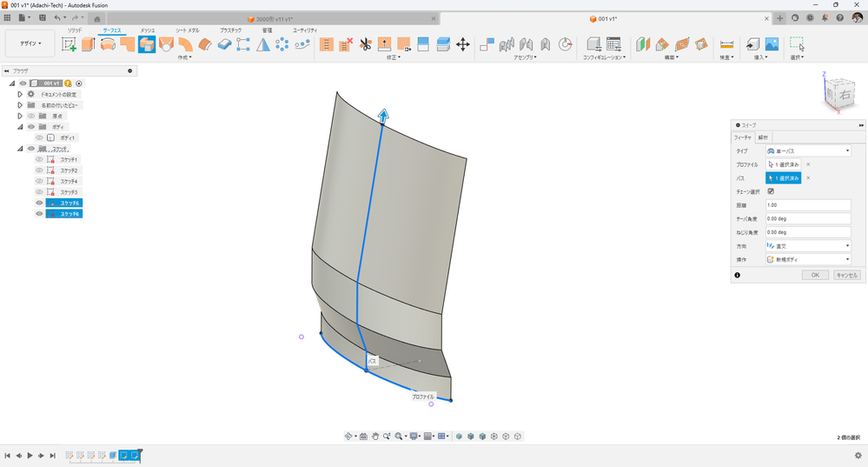Expand the Document Settings node

(20, 94)
